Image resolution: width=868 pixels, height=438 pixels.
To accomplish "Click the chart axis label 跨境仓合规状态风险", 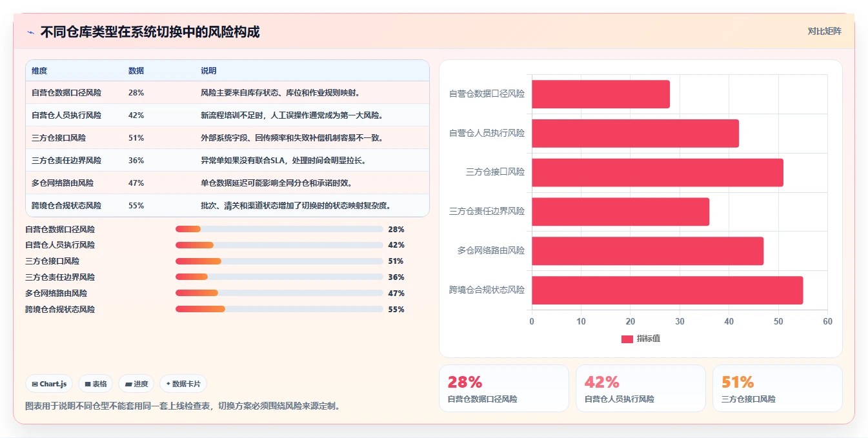I will [487, 290].
